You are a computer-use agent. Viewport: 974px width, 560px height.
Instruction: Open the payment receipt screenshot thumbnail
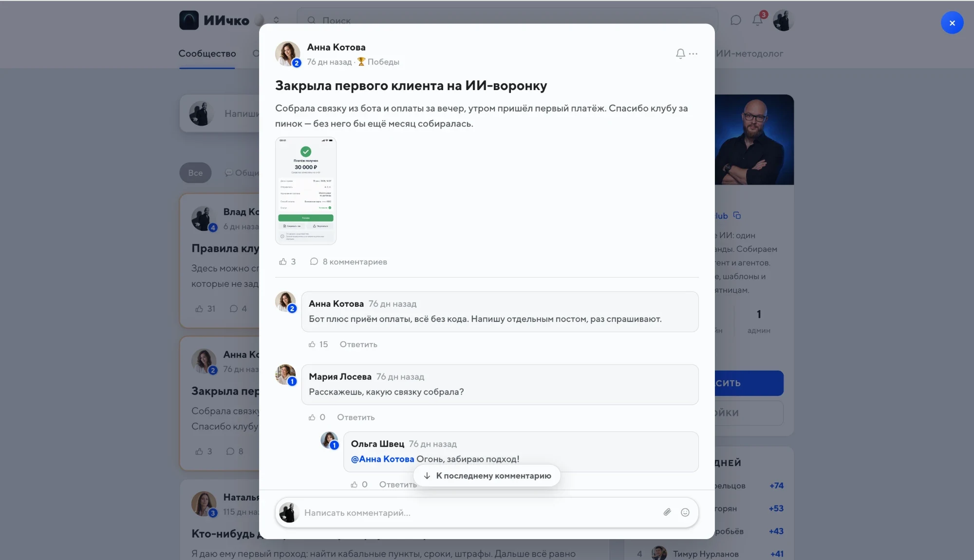coord(306,191)
